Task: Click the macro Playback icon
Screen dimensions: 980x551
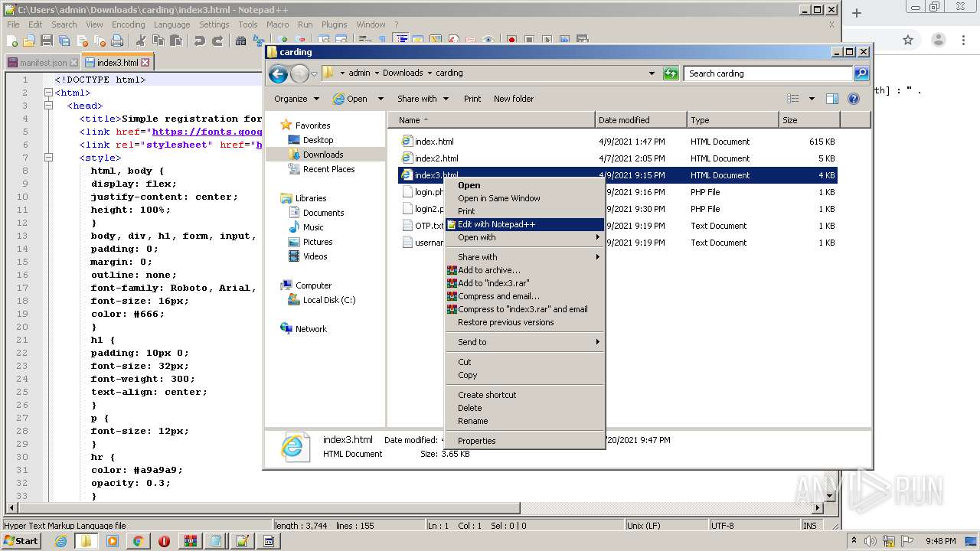Action: [547, 40]
